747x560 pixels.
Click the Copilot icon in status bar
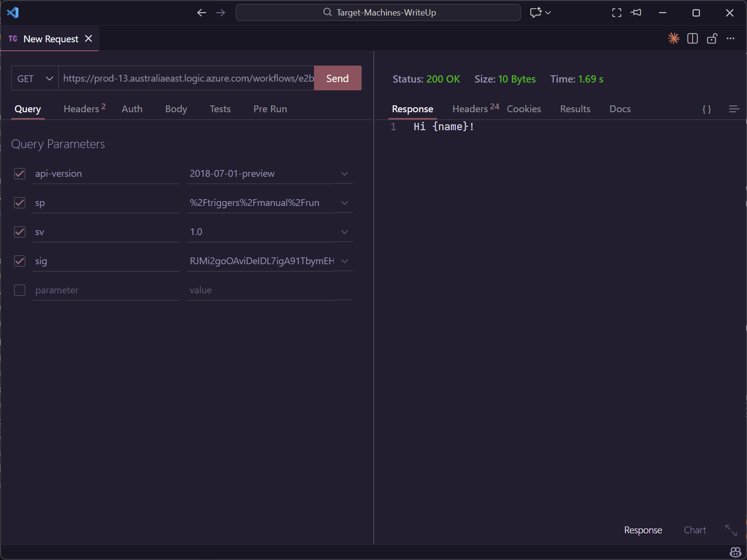pos(735,552)
